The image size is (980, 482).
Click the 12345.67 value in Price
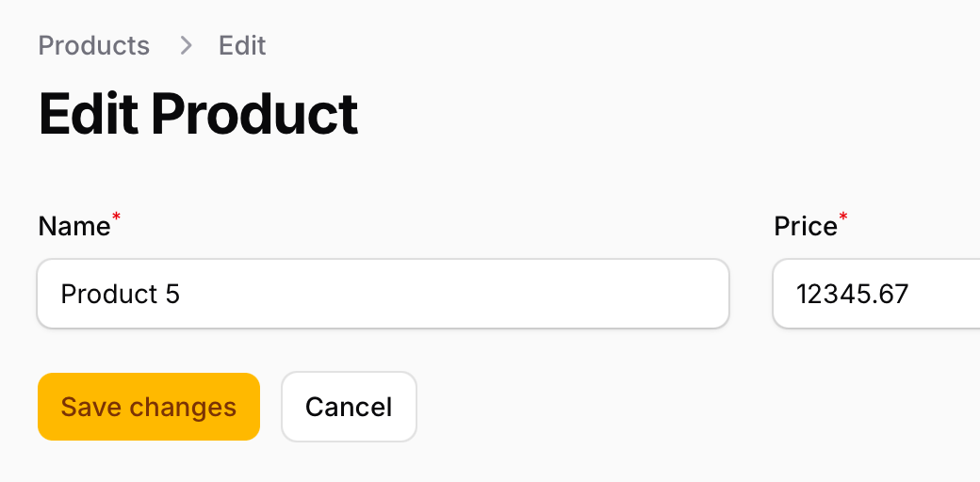tap(852, 294)
